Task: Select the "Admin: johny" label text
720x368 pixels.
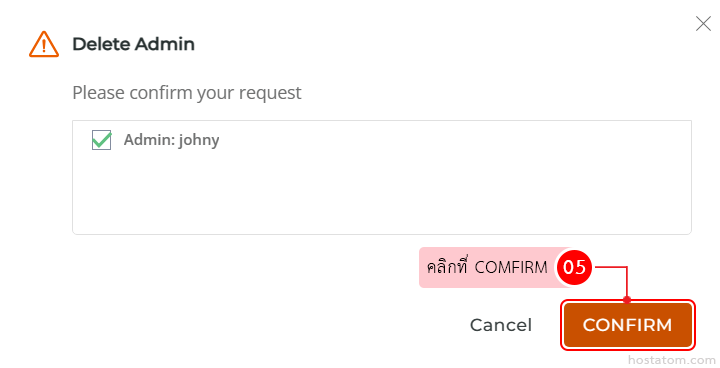Action: pos(171,140)
